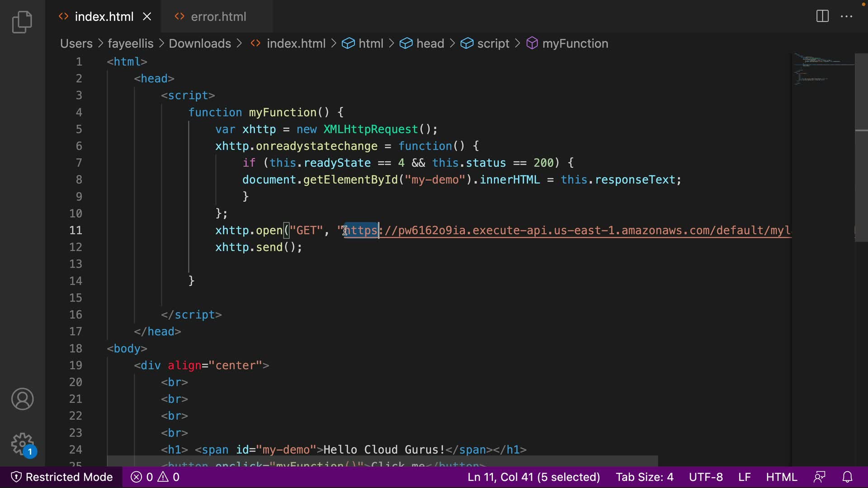The image size is (868, 488).
Task: Click the Downloads breadcrumb folder
Action: click(x=199, y=43)
